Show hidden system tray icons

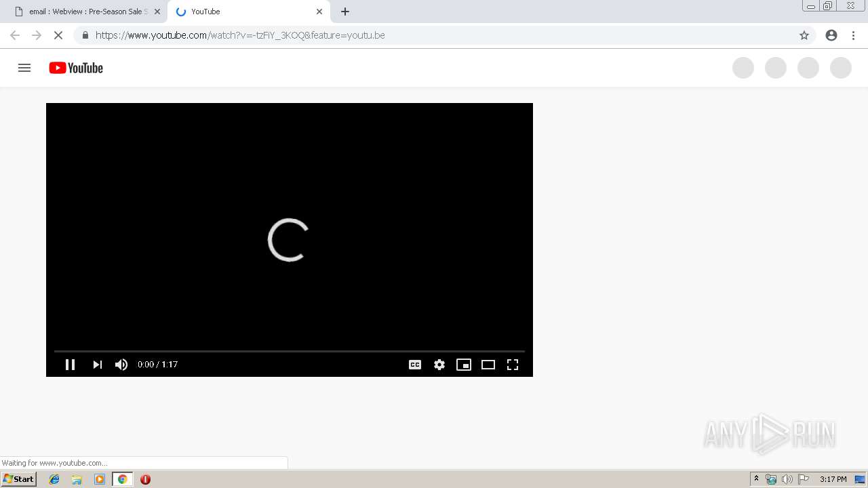point(756,479)
